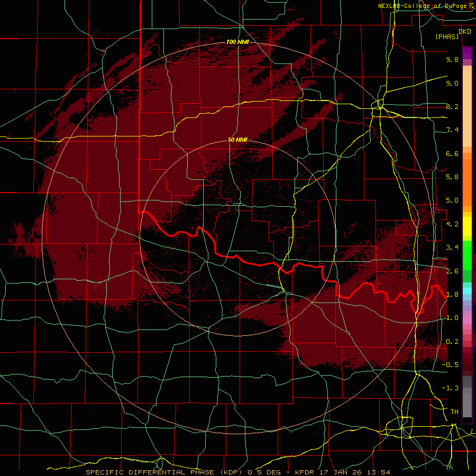Click the 8.2 legend value

(x=452, y=106)
